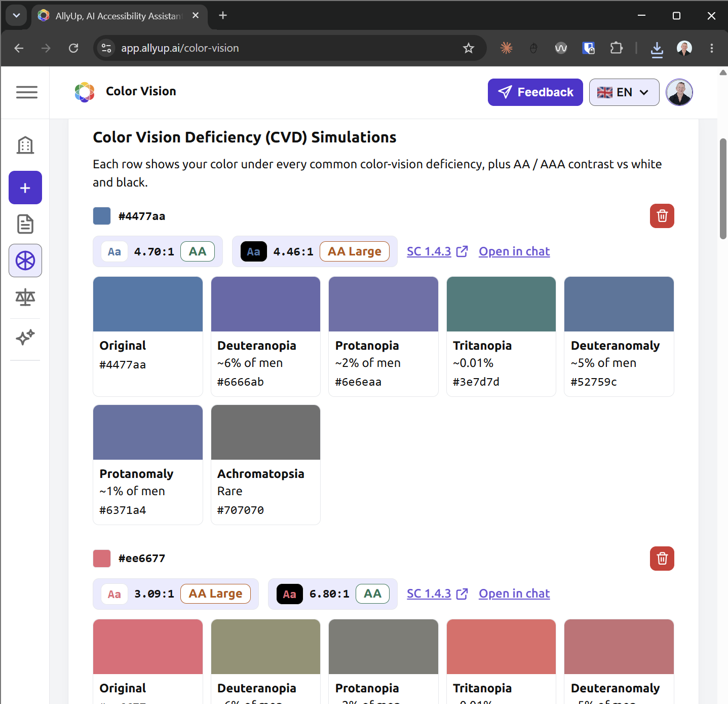This screenshot has width=728, height=704.
Task: Close the AllyUp browser tab
Action: point(196,16)
